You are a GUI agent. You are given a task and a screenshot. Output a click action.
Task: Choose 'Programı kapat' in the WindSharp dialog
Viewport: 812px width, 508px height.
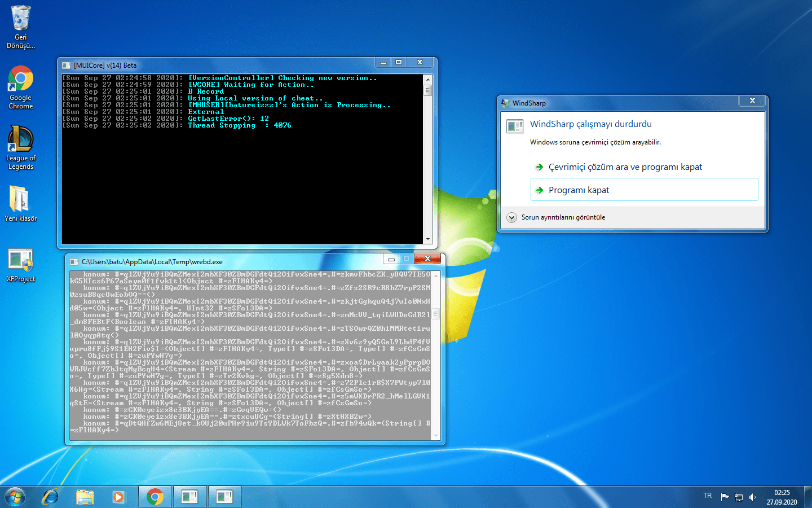coord(645,190)
